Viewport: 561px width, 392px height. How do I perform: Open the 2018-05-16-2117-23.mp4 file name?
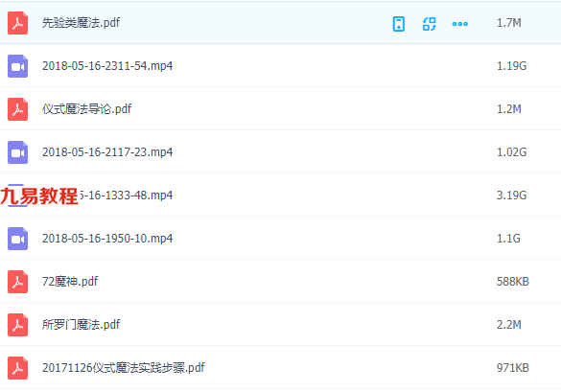pyautogui.click(x=107, y=152)
